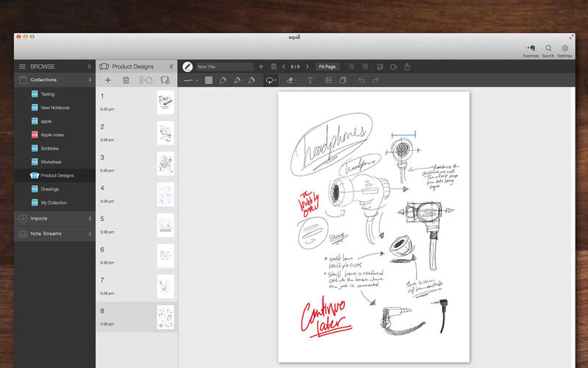588x368 pixels.
Task: Select page 3 in the page list
Action: (x=137, y=163)
